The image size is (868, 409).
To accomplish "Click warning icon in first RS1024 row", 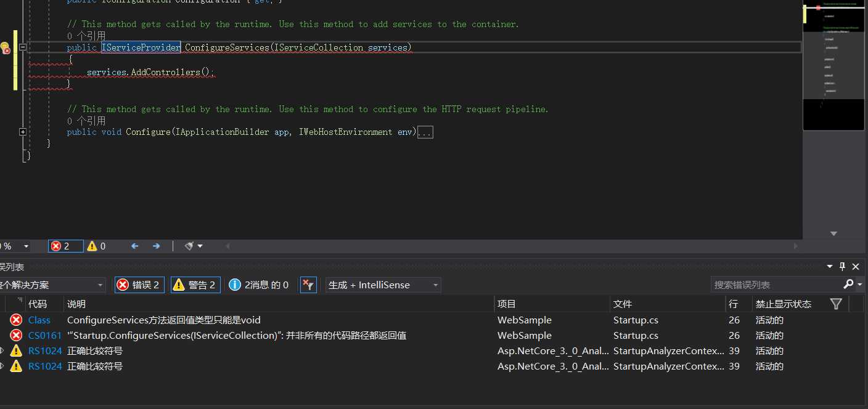I will (16, 350).
